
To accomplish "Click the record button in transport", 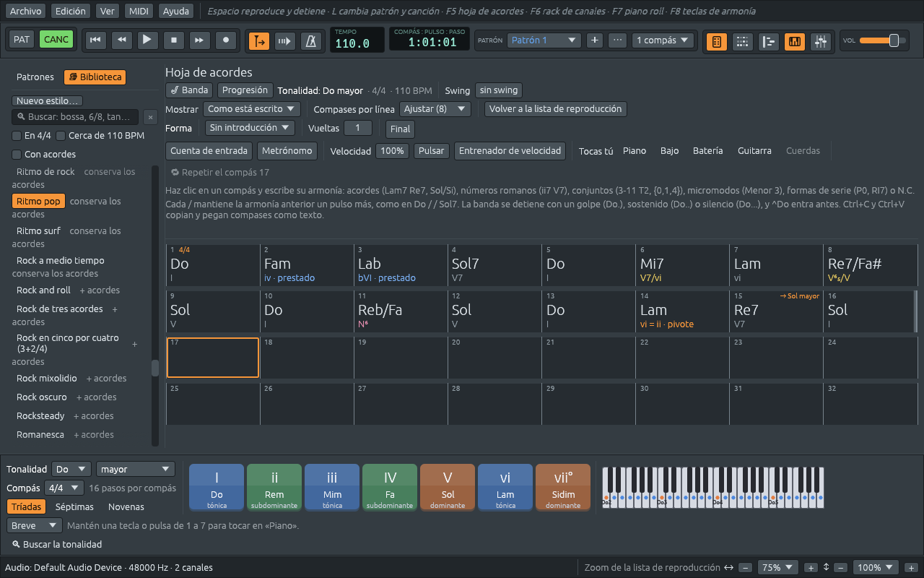I will point(226,40).
